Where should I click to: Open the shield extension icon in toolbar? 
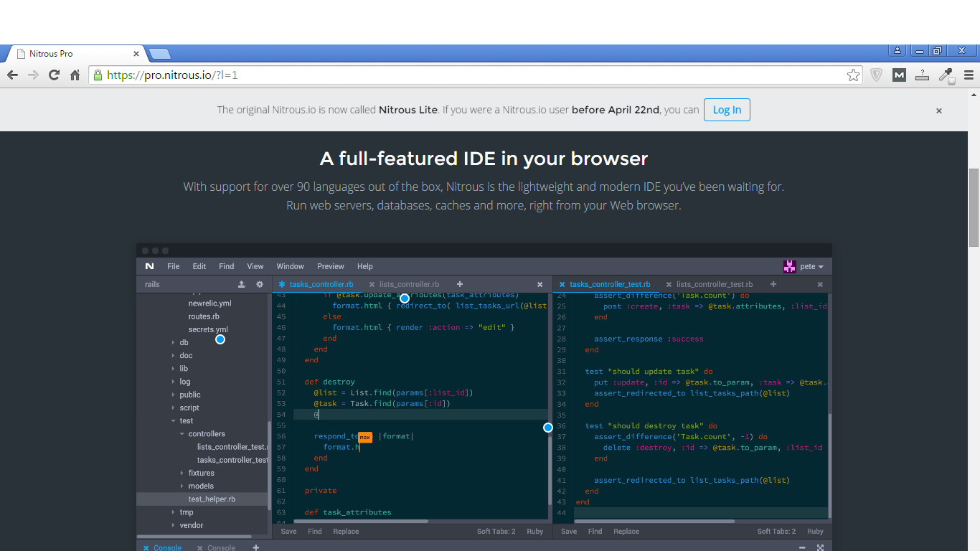click(876, 75)
